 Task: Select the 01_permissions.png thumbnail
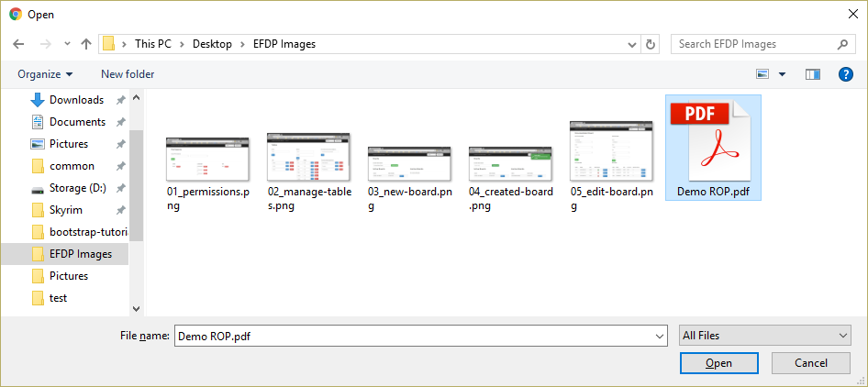click(x=207, y=162)
